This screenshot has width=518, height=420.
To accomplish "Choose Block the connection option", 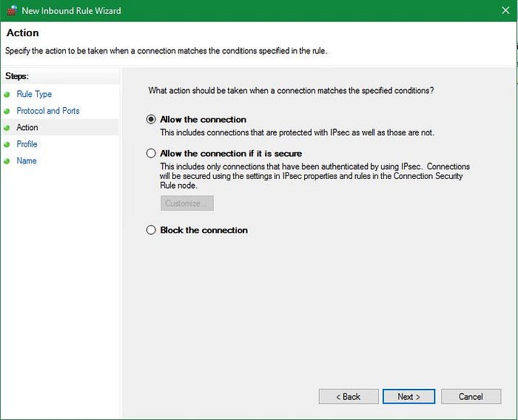I will pyautogui.click(x=151, y=230).
